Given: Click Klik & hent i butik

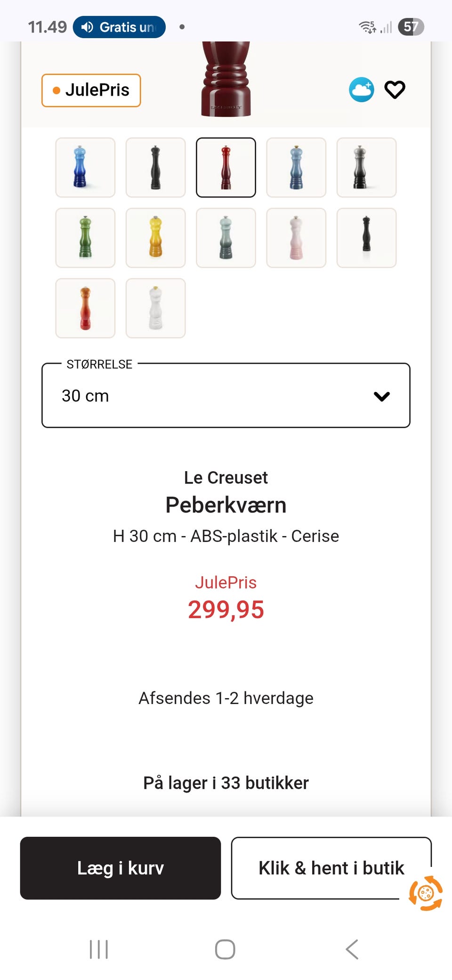Looking at the screenshot, I should click(331, 867).
